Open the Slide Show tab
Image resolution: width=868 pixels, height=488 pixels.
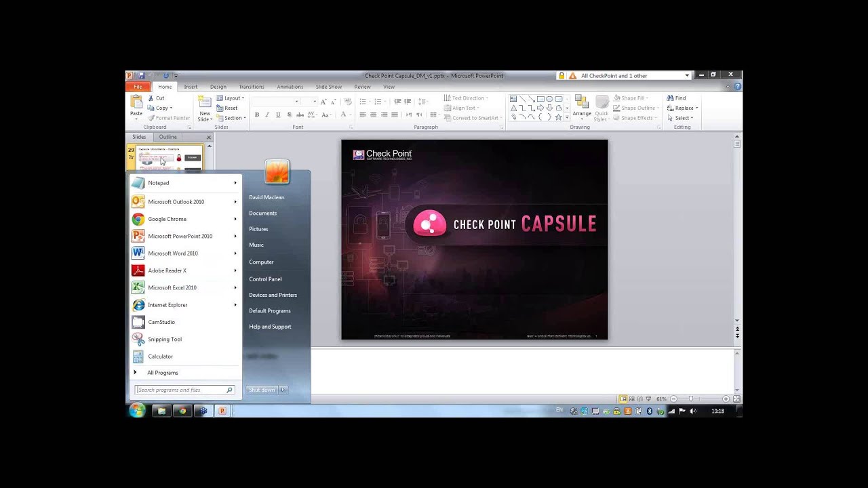coord(328,87)
